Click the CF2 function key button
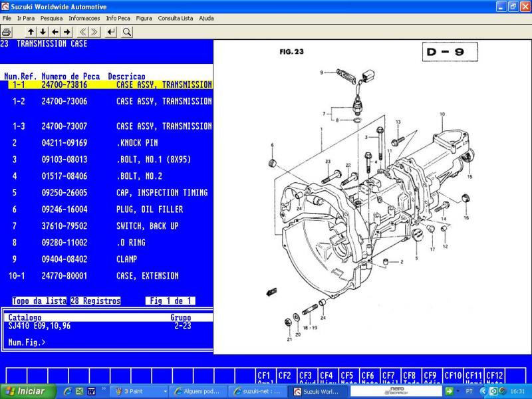Image resolution: width=532 pixels, height=399 pixels. pyautogui.click(x=287, y=376)
